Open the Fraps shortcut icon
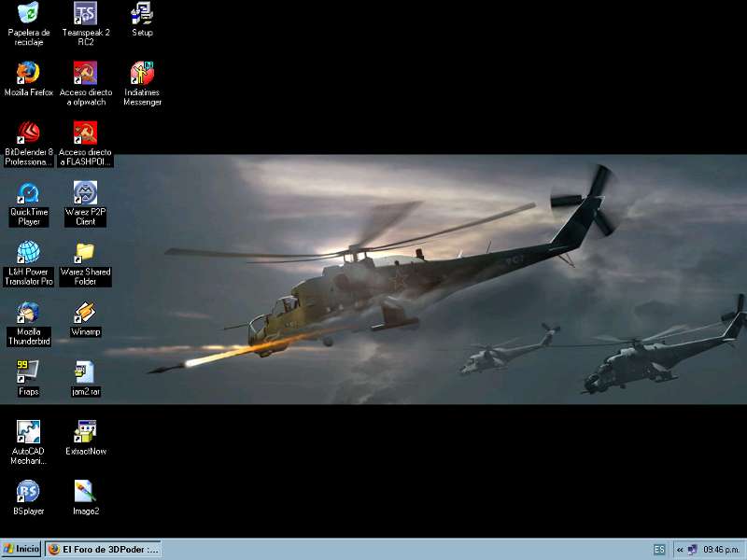747x560 pixels. pos(29,371)
